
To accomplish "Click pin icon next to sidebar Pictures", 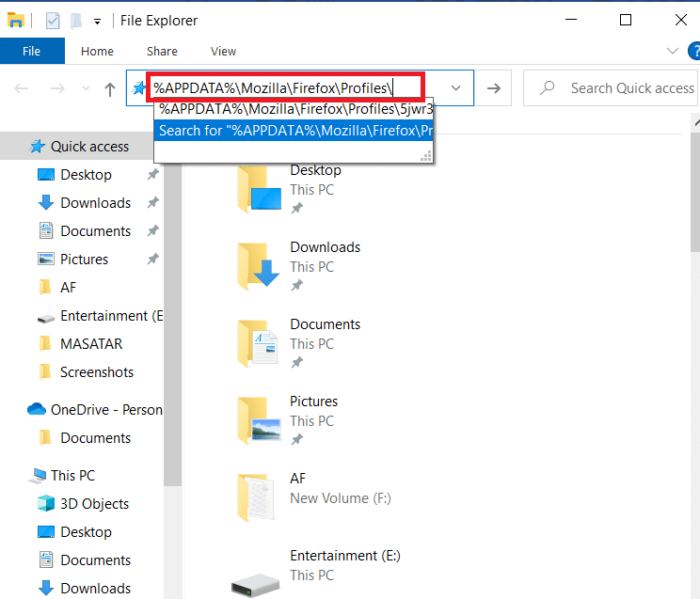I will pos(153,259).
